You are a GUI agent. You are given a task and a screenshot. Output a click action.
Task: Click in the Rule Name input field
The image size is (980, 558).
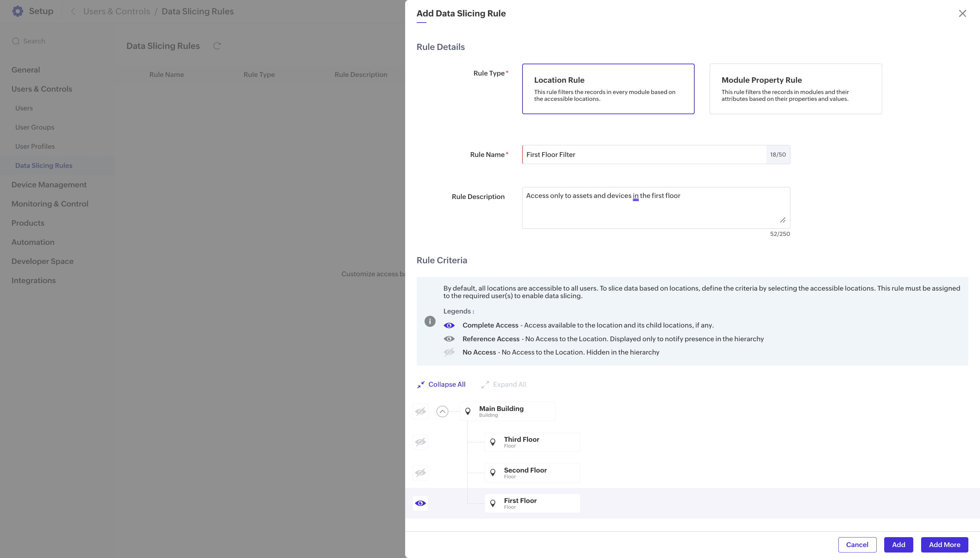click(x=644, y=155)
